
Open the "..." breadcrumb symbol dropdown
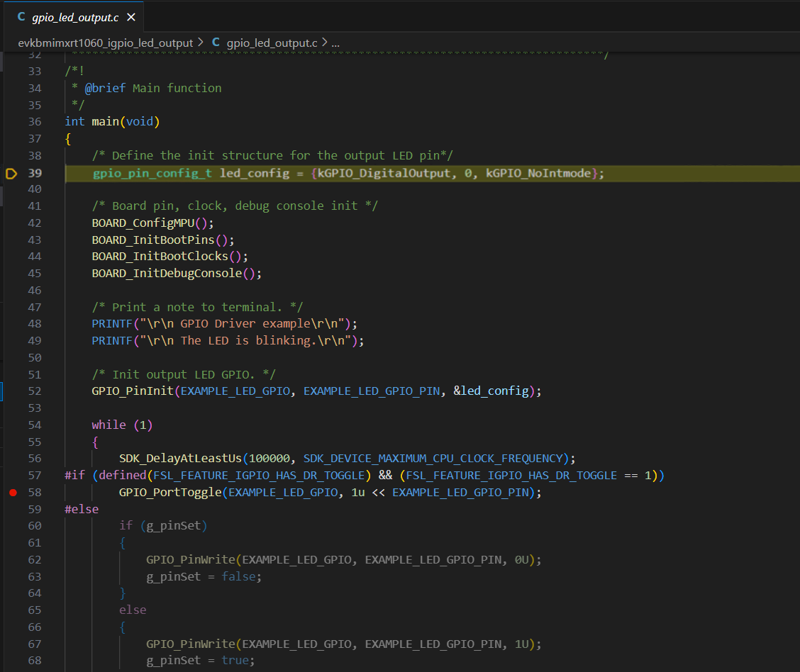334,43
